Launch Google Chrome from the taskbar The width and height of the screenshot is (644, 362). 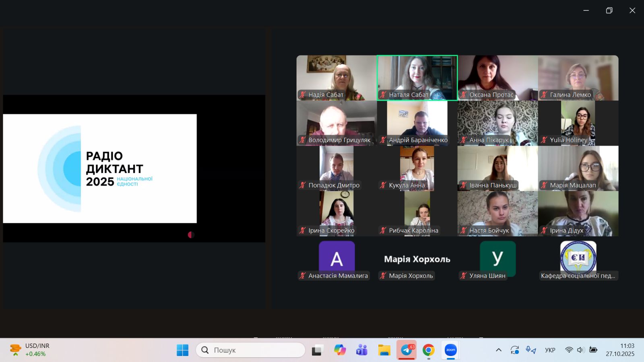[x=428, y=350]
